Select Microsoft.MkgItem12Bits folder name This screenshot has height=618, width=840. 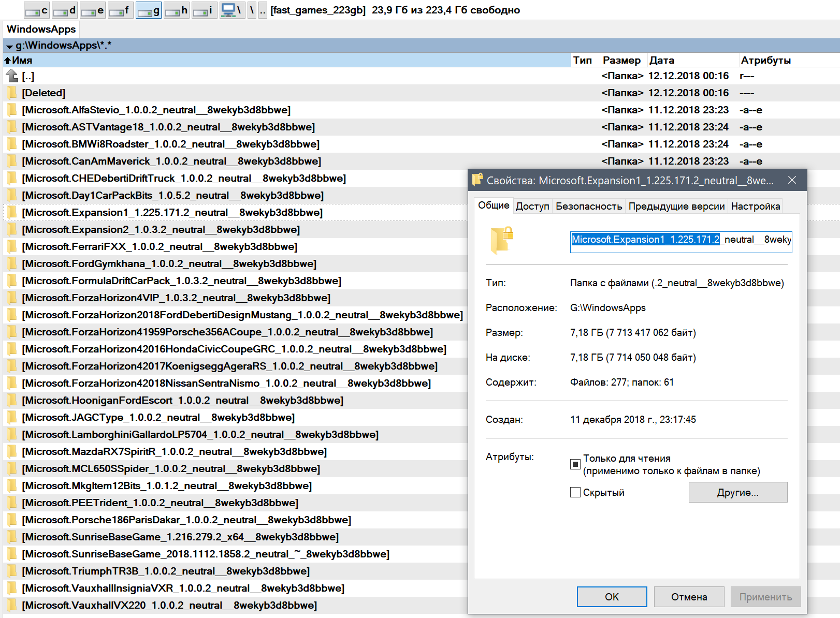(x=167, y=486)
